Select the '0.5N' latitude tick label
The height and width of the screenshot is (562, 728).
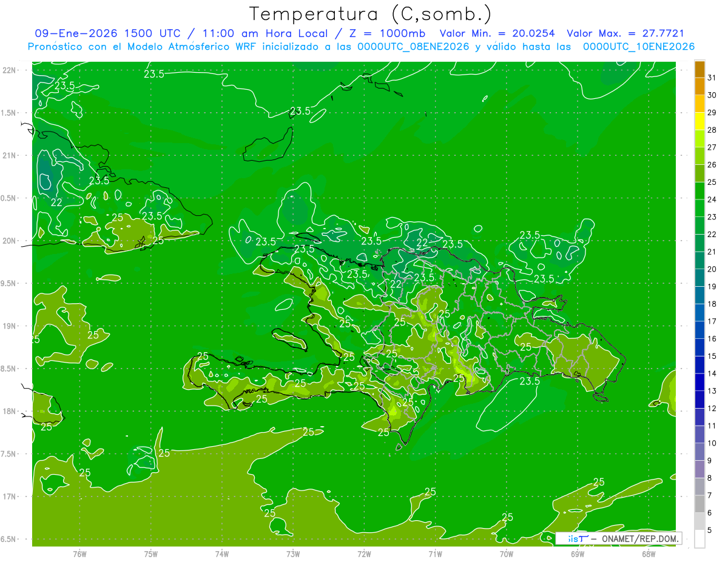pos(9,198)
